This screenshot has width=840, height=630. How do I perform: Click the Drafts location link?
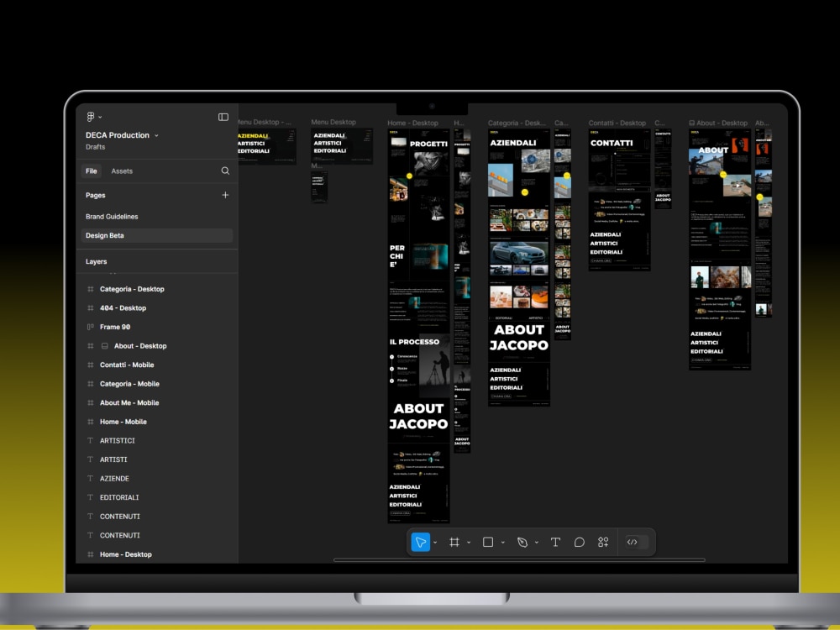click(x=96, y=147)
